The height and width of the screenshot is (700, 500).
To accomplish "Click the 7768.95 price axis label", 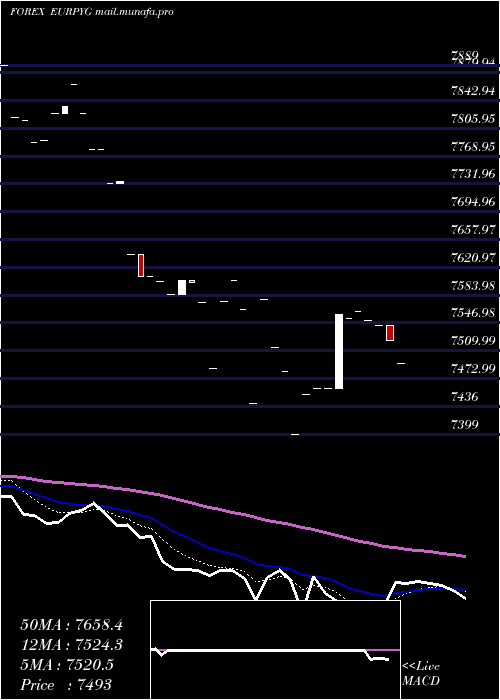I will 474,146.
